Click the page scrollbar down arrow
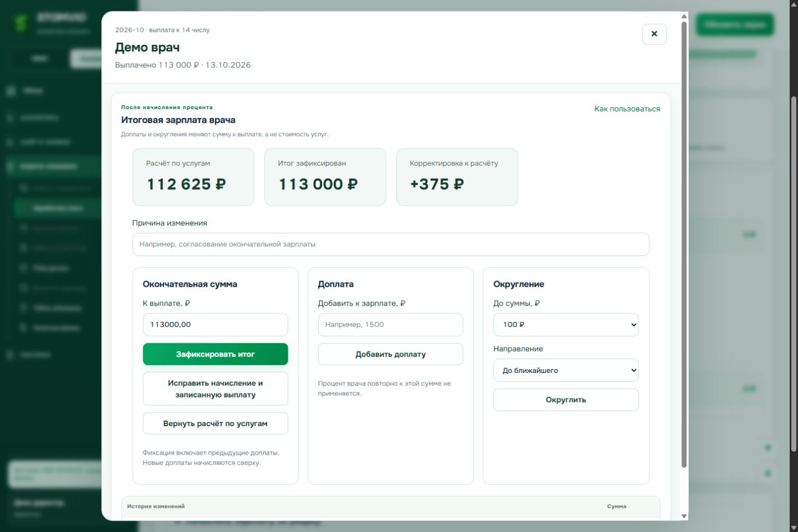The image size is (798, 532). pos(794,527)
